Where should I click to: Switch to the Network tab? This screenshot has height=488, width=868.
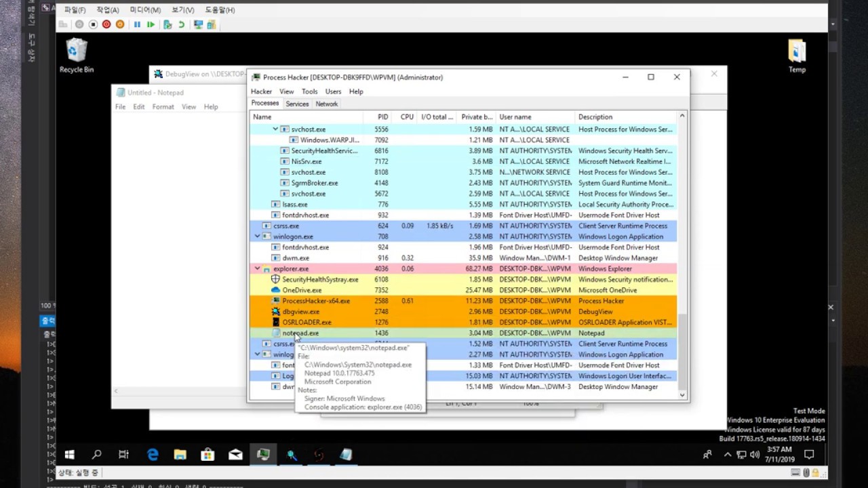[x=326, y=104]
